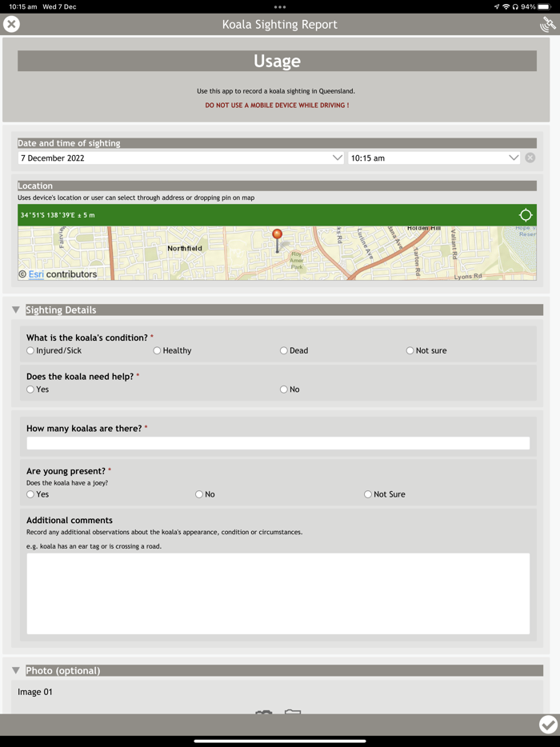Screen dimensions: 560x747
Task: Tap the Lyons Rd label on map
Action: click(467, 276)
